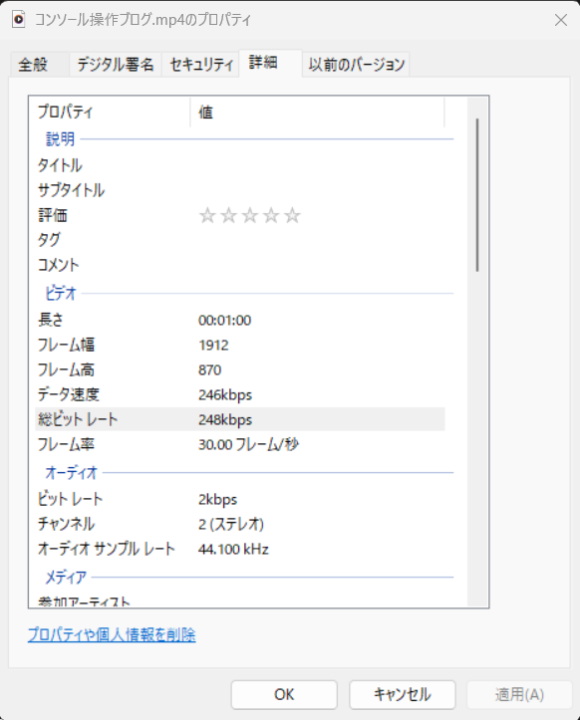Screen dimensions: 580x720
Task: Click the キャンセル button
Action: pos(402,694)
